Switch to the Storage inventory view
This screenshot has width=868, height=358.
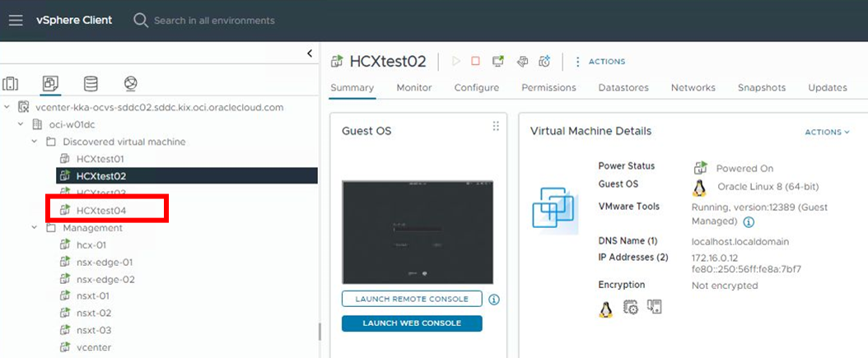click(x=91, y=83)
